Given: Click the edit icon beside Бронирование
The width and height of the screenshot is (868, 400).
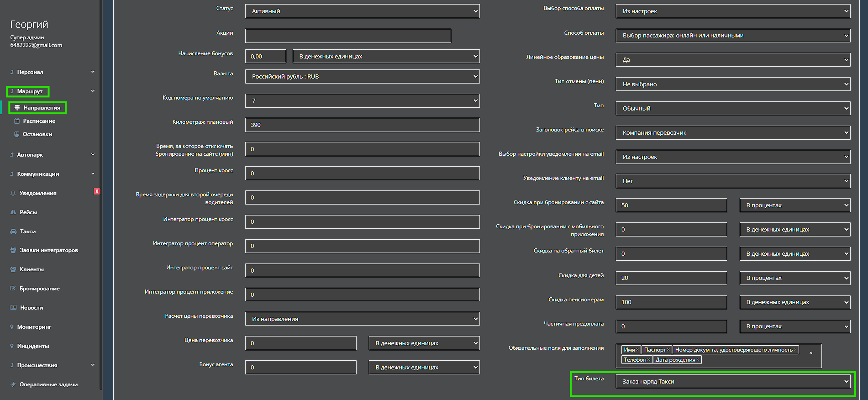Looking at the screenshot, I should coord(13,289).
